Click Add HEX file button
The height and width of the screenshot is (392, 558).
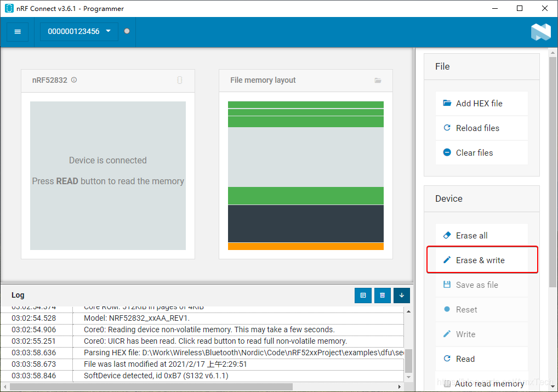coord(481,103)
